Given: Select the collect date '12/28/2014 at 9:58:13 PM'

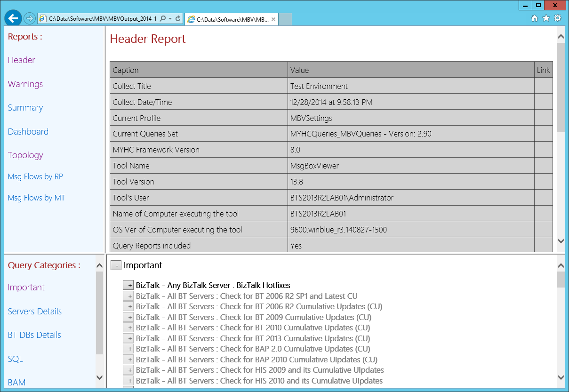Looking at the screenshot, I should click(411, 102).
